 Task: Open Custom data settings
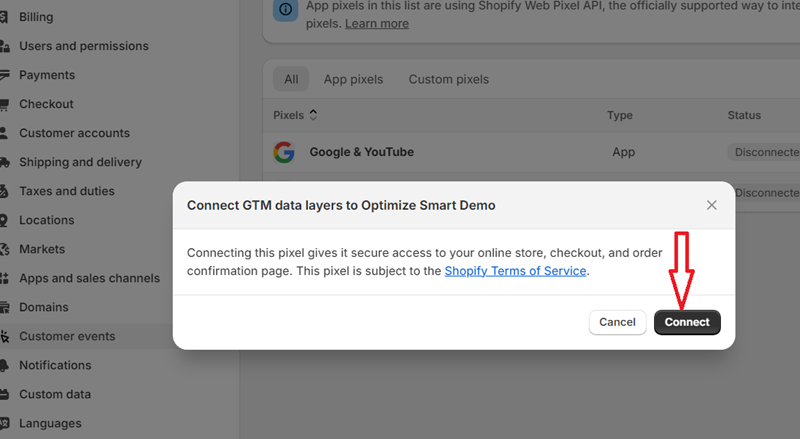point(55,395)
